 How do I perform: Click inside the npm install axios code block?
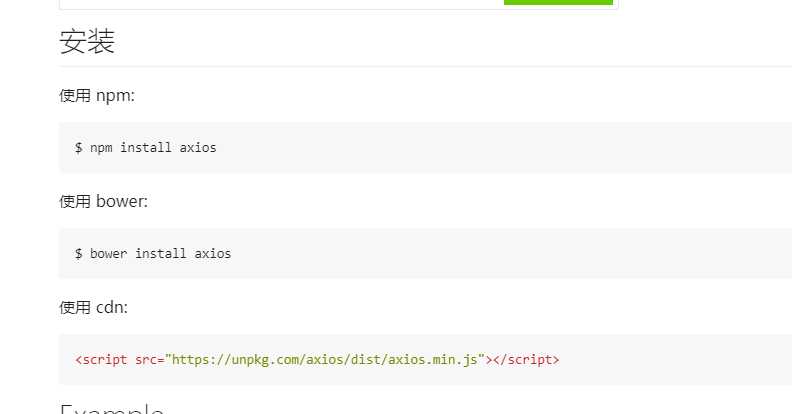(x=425, y=147)
